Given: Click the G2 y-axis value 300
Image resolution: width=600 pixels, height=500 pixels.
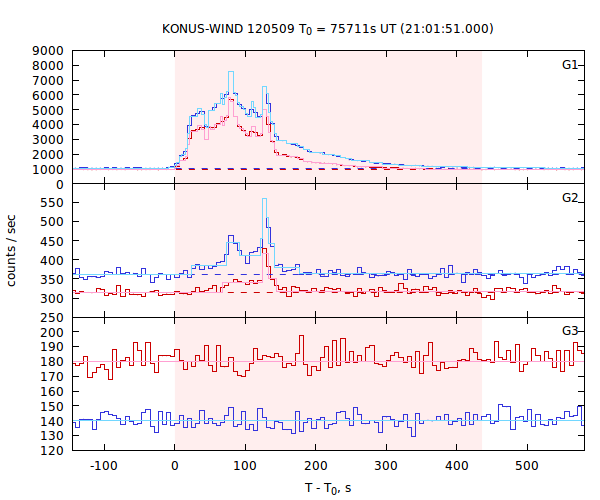Looking at the screenshot, I should click(52, 299).
